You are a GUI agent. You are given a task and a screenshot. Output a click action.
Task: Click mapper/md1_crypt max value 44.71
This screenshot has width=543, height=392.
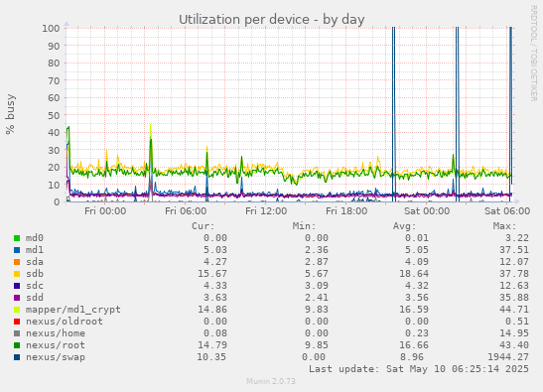tap(514, 310)
